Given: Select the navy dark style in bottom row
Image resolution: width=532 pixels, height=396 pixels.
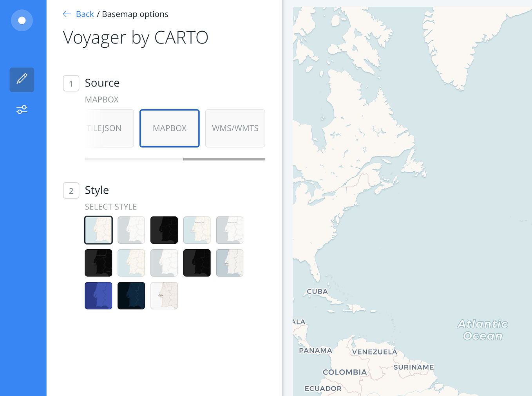Looking at the screenshot, I should [x=131, y=295].
